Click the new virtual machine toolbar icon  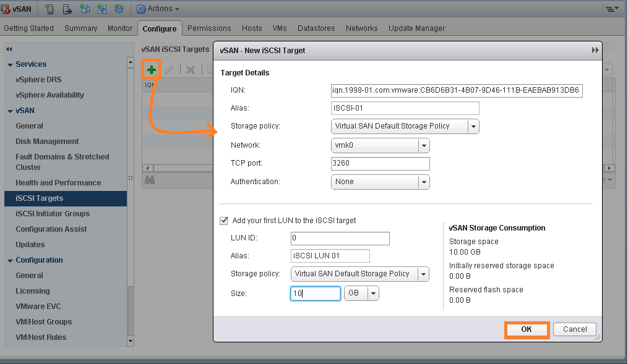[x=49, y=9]
